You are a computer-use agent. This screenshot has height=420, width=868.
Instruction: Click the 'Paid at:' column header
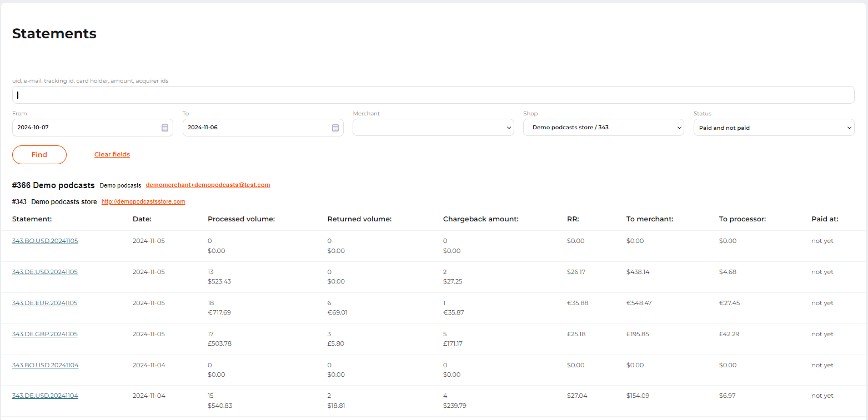[x=825, y=219]
